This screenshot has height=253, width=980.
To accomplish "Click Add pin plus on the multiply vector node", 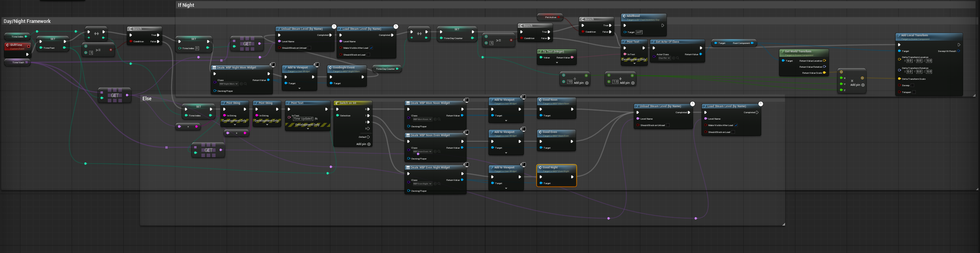I will [863, 85].
